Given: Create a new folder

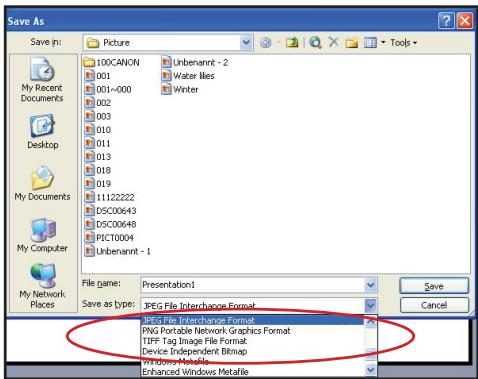Looking at the screenshot, I should coord(352,43).
